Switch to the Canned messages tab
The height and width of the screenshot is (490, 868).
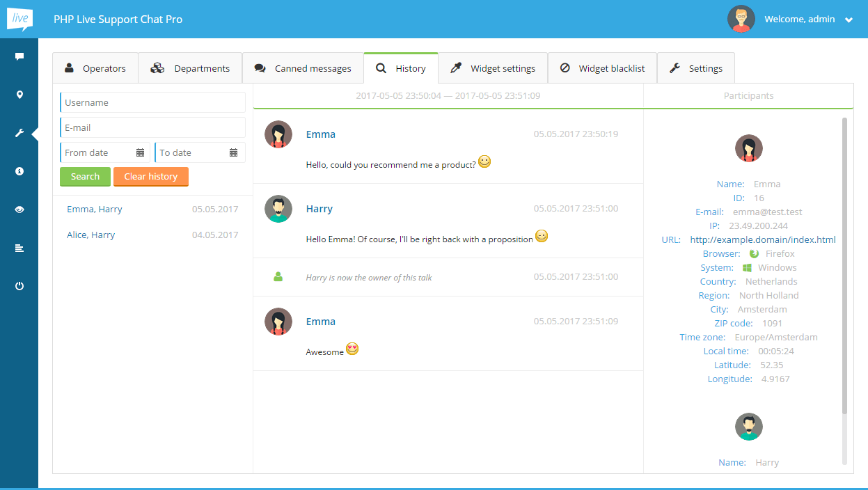(x=303, y=68)
